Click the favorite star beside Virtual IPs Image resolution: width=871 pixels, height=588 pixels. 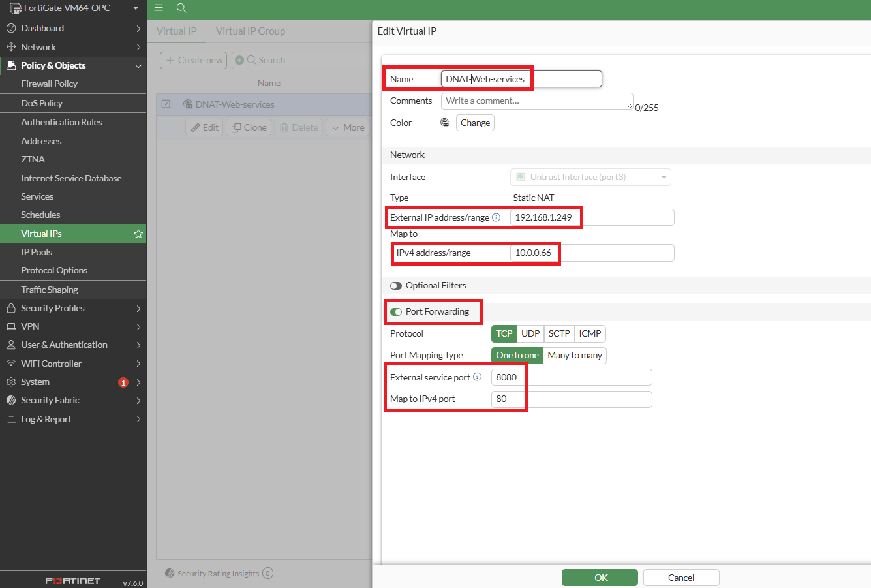138,234
